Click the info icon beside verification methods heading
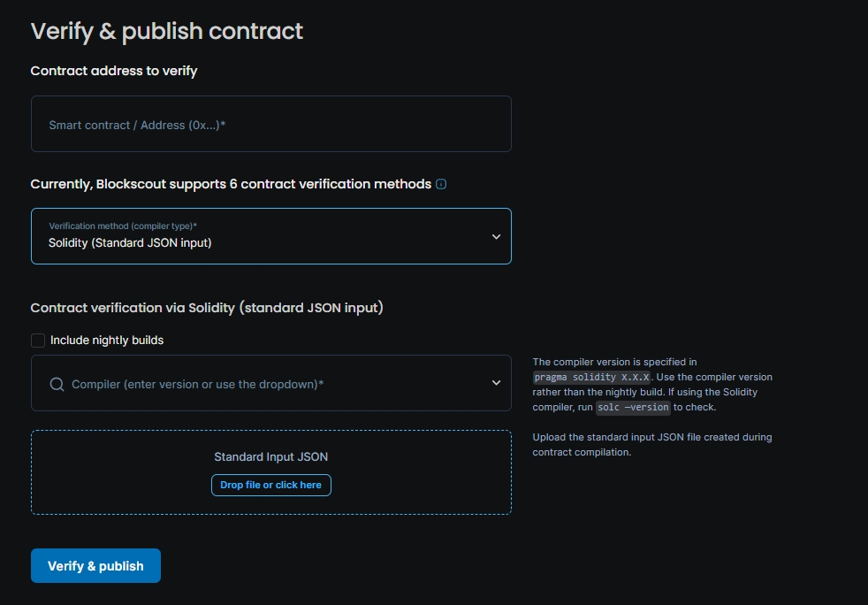 (x=441, y=184)
